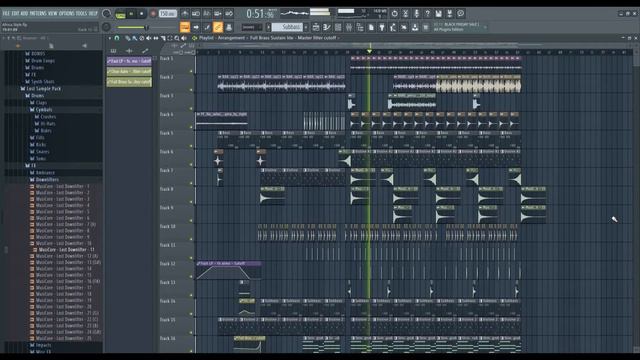This screenshot has height=360, width=640.
Task: Select the playlist paint brush tool
Action: point(134,38)
